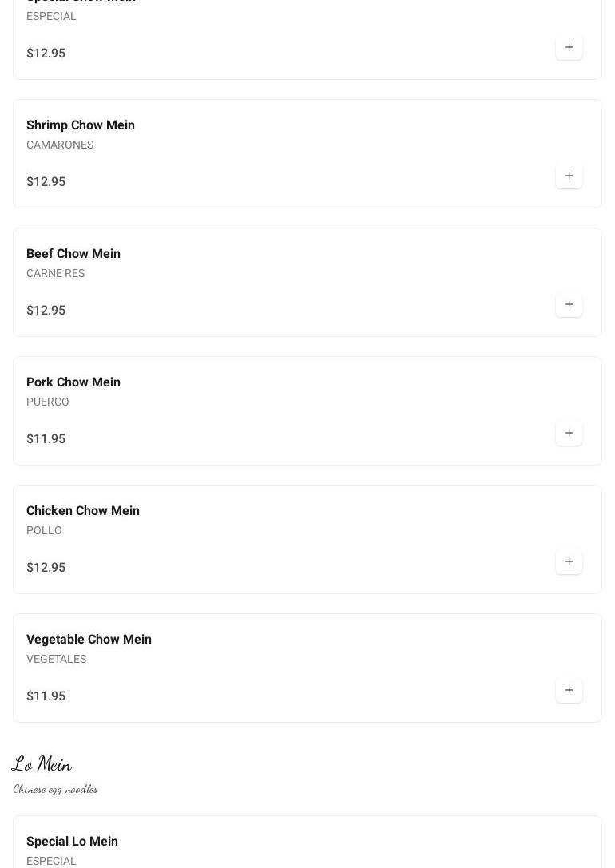The image size is (615, 868).
Task: View the Vegetable Chow Mein item name
Action: (89, 640)
